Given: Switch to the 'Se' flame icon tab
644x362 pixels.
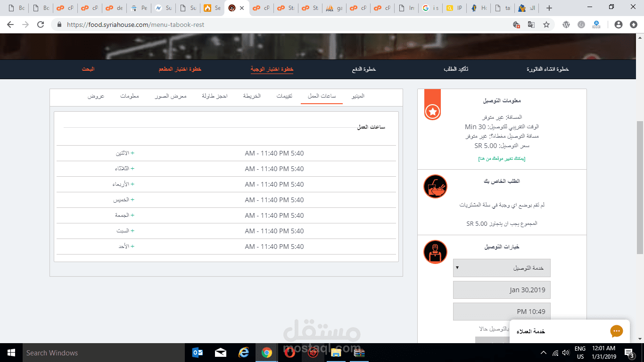Looking at the screenshot, I should pos(212,8).
